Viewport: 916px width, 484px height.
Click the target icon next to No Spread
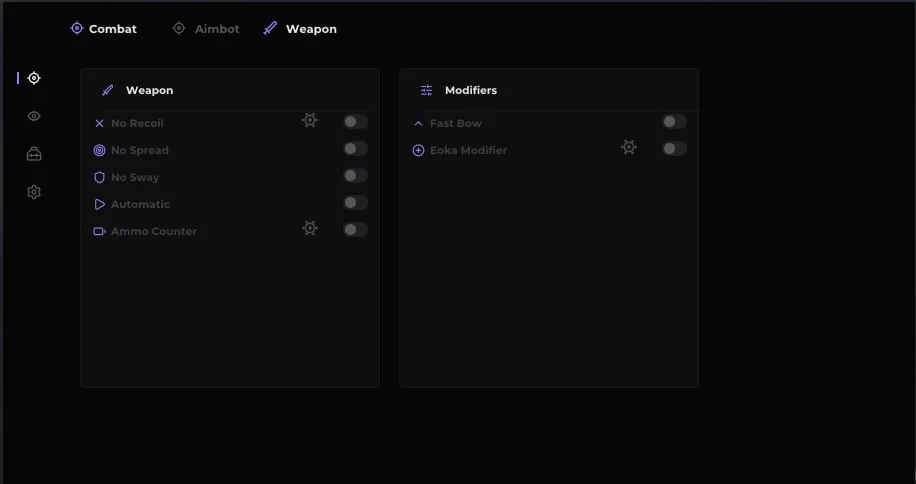[x=99, y=151]
